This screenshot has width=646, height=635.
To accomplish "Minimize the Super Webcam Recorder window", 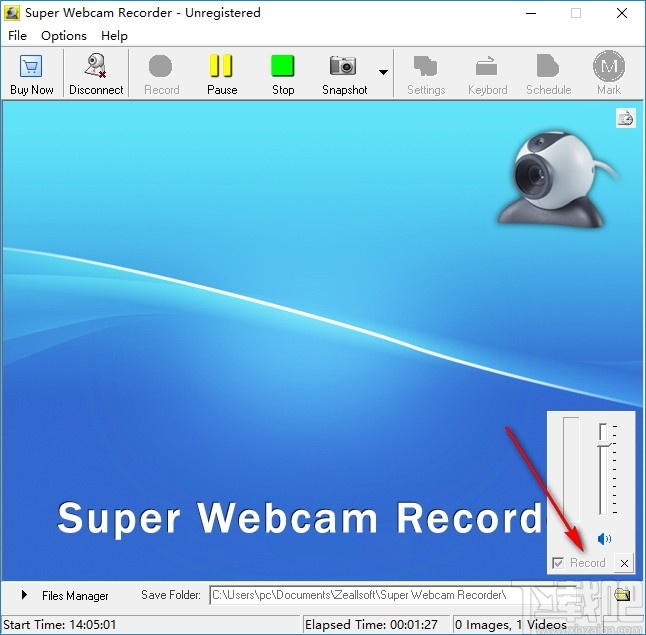I will [x=531, y=13].
